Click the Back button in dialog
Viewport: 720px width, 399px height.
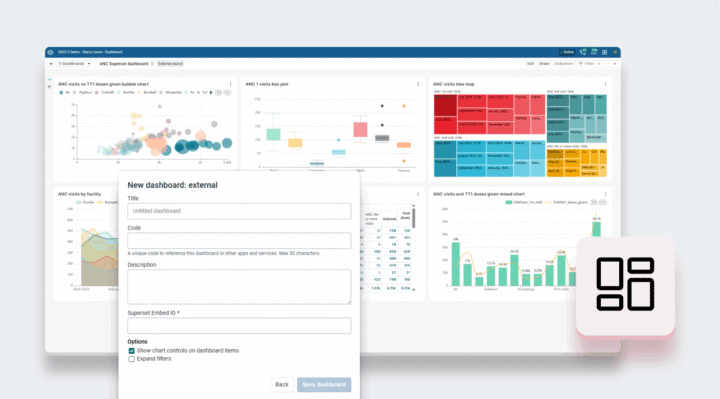(x=282, y=385)
